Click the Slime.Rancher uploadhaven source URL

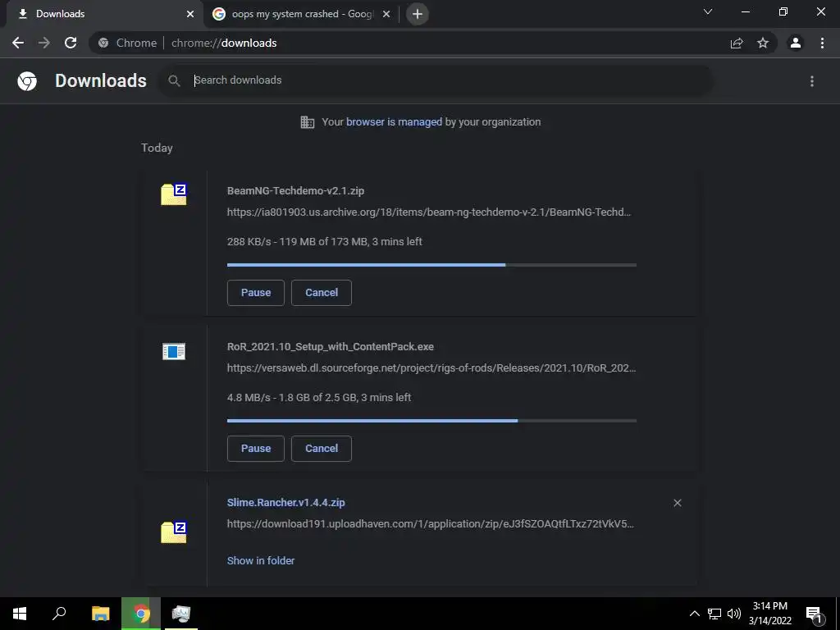(430, 524)
